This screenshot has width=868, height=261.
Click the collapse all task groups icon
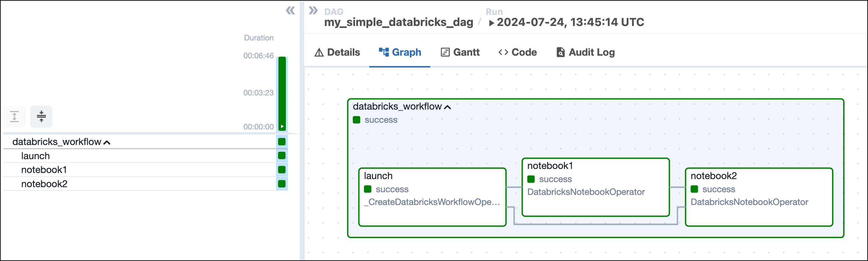click(x=41, y=117)
